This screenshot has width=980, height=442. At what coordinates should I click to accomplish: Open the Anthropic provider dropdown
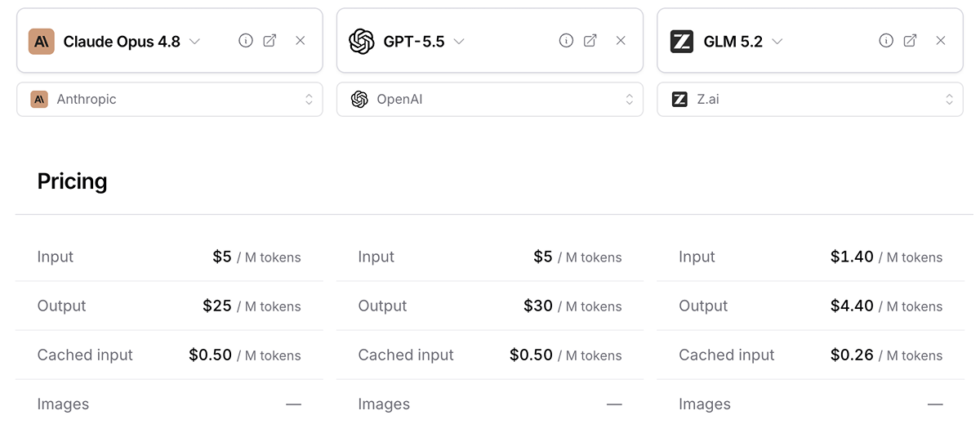170,100
